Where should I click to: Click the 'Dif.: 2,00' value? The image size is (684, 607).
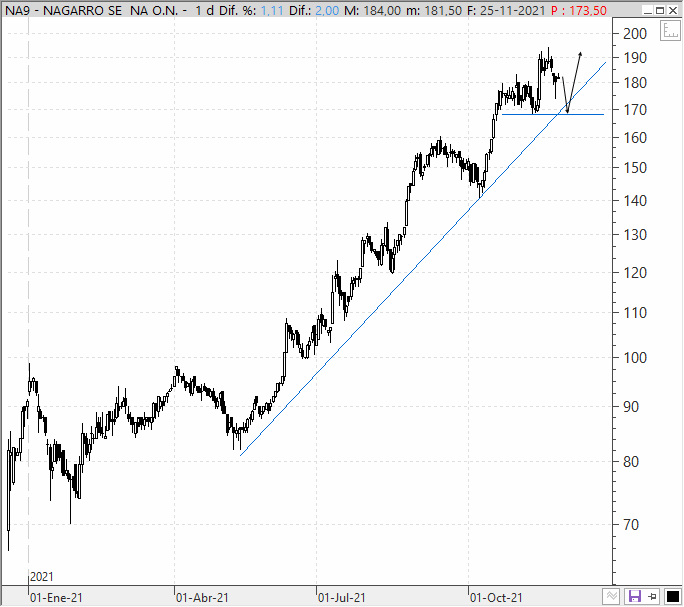click(x=313, y=10)
